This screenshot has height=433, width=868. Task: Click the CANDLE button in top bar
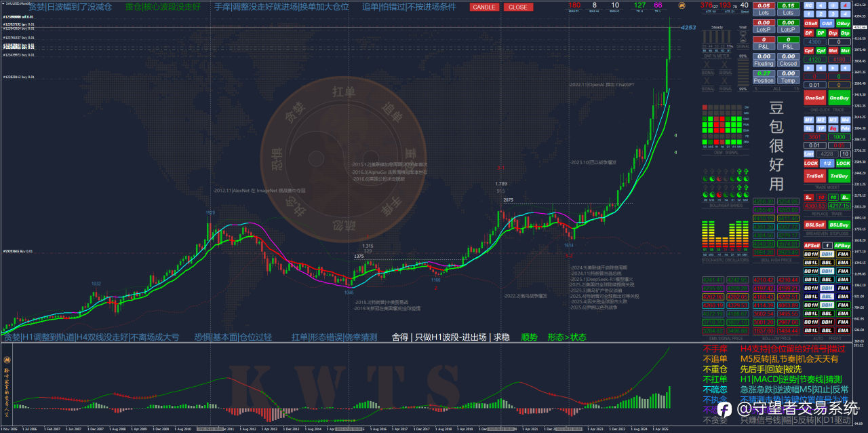(484, 7)
